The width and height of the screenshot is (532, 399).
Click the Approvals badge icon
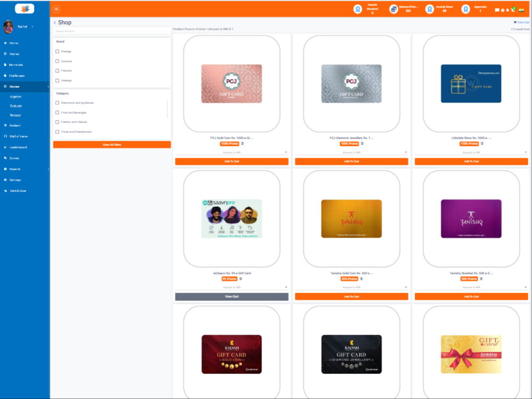(x=465, y=9)
